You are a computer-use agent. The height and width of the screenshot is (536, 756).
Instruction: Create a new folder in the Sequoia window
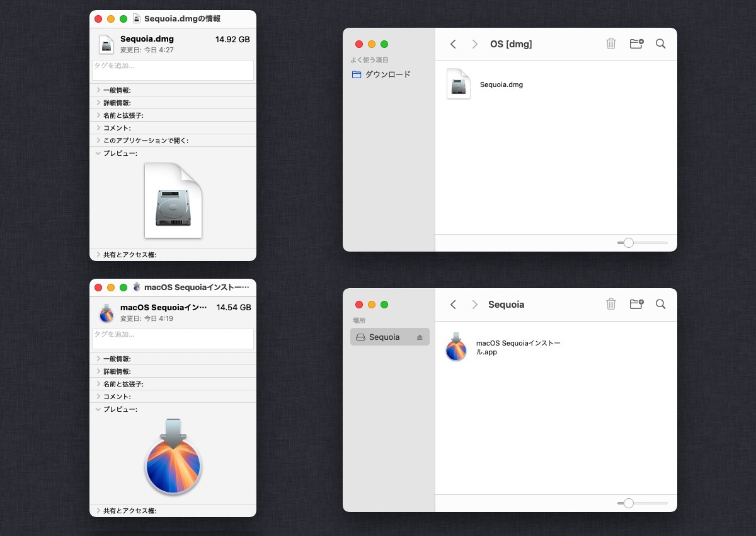(x=636, y=304)
